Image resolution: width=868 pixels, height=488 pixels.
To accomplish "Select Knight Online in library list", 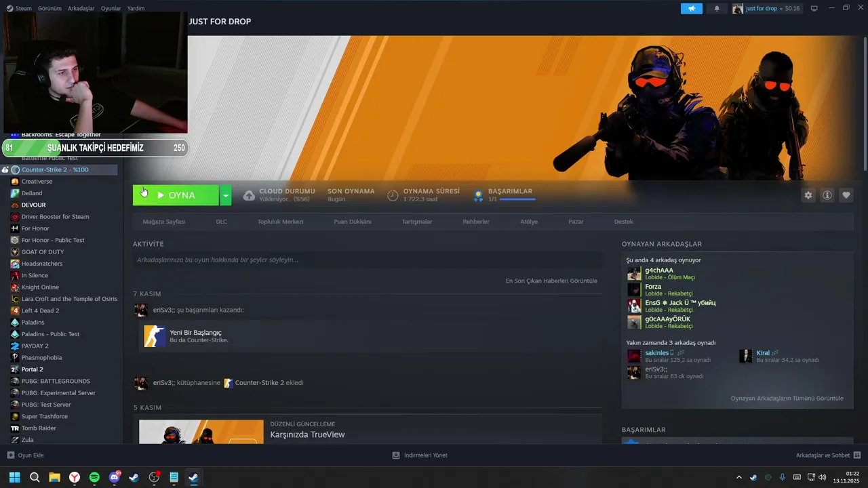I will 40,287.
